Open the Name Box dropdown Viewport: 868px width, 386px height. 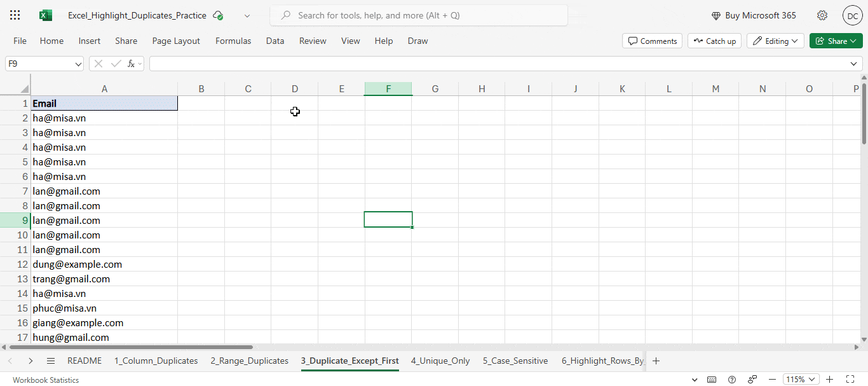coord(78,64)
